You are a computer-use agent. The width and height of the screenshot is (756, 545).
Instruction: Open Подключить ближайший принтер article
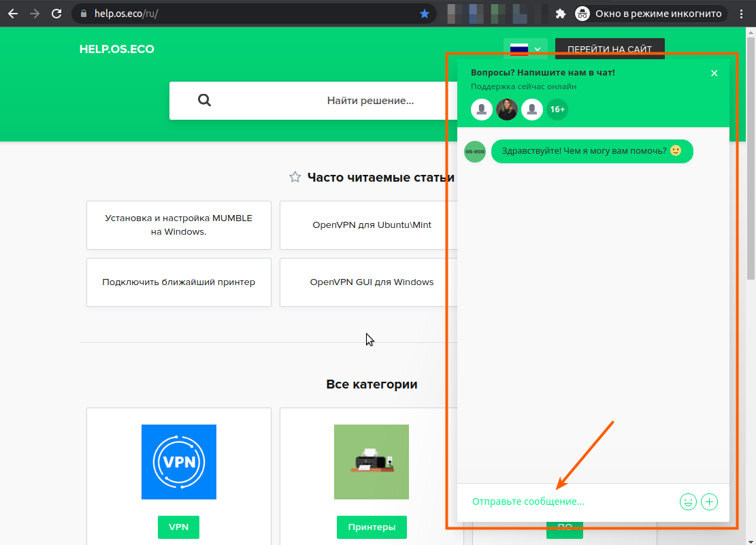(178, 282)
